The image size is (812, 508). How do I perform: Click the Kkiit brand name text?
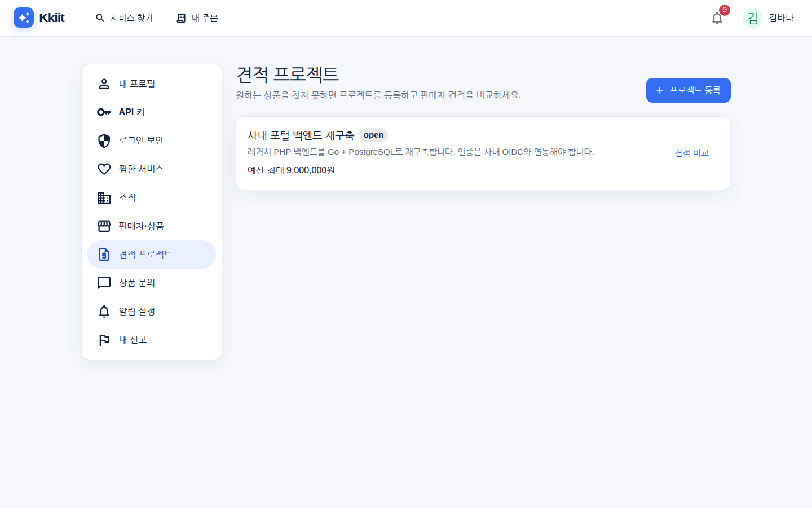(x=52, y=18)
